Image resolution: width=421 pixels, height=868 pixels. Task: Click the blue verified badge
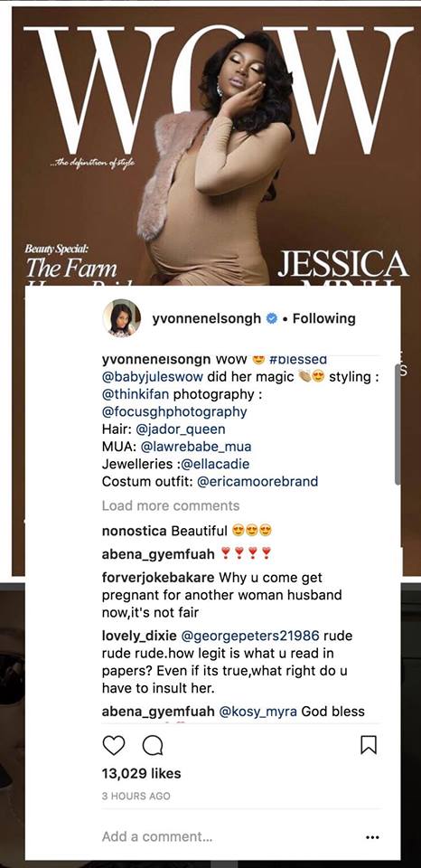click(x=272, y=318)
